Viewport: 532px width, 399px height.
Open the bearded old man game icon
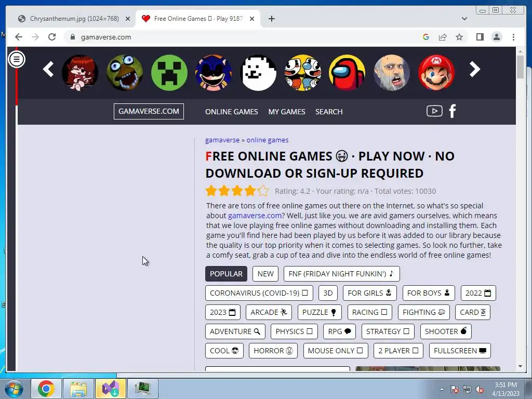392,73
